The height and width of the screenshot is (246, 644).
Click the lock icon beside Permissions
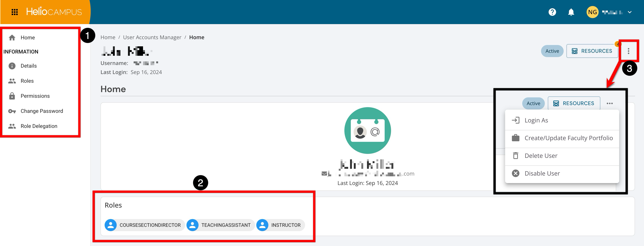[12, 96]
